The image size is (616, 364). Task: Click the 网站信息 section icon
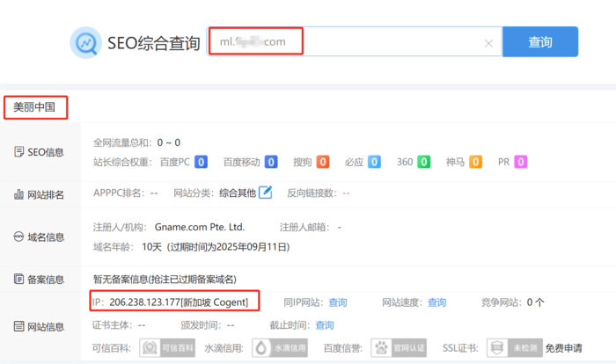coord(18,326)
